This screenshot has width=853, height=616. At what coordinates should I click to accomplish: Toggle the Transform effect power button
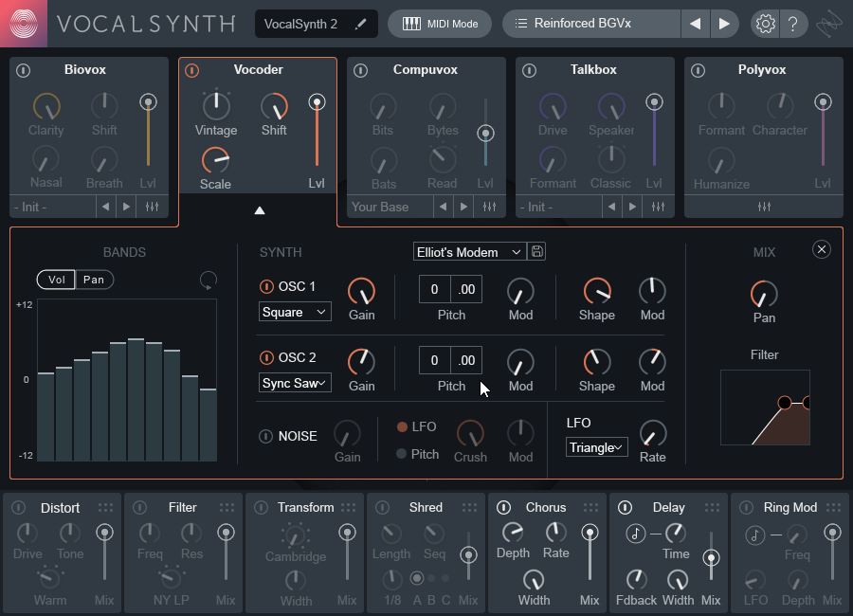[x=262, y=508]
